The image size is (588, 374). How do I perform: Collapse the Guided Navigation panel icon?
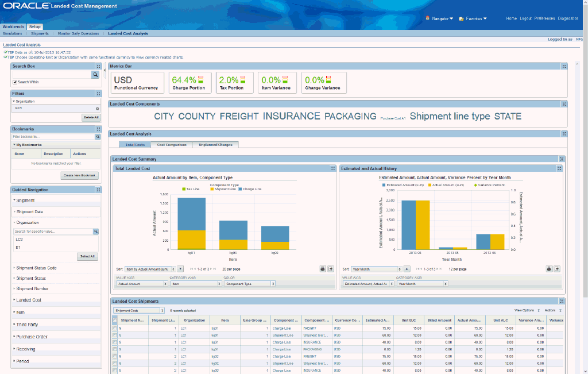pyautogui.click(x=98, y=190)
